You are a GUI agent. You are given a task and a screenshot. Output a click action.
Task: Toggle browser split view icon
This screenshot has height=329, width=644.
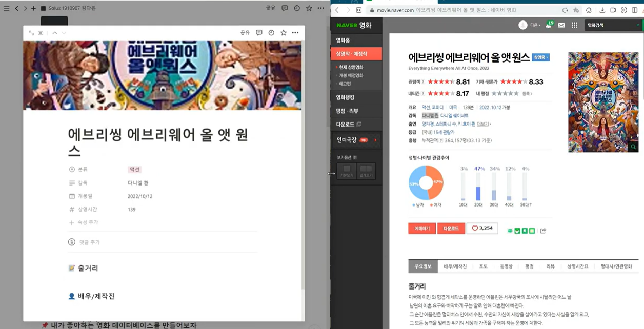point(634,10)
